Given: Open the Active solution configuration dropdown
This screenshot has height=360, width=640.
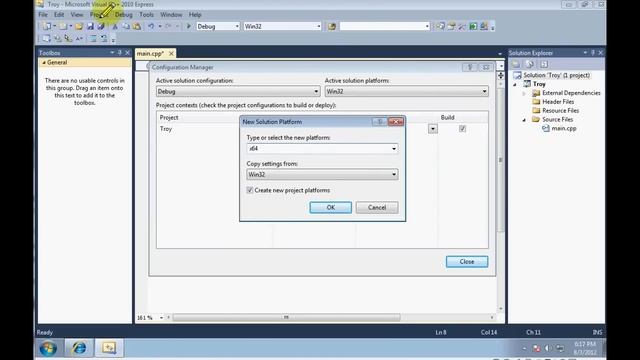Looking at the screenshot, I should [x=238, y=91].
